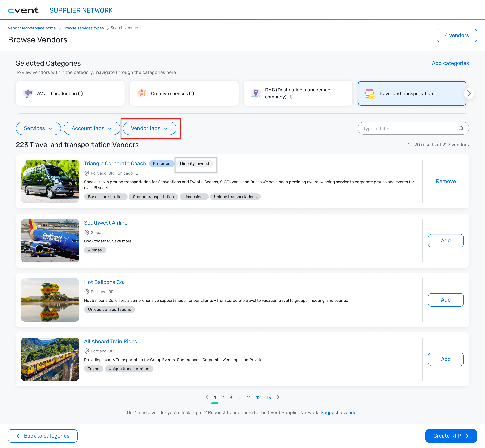Click the DMC map pin icon
This screenshot has width=485, height=448.
pyautogui.click(x=256, y=93)
